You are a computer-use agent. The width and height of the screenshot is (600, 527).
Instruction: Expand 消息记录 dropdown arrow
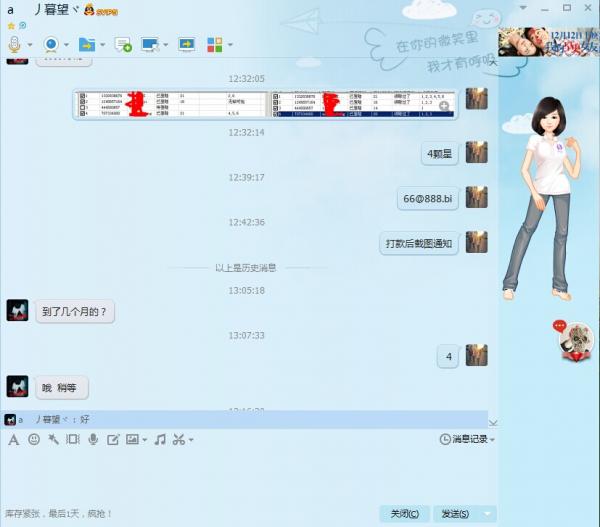coord(492,440)
